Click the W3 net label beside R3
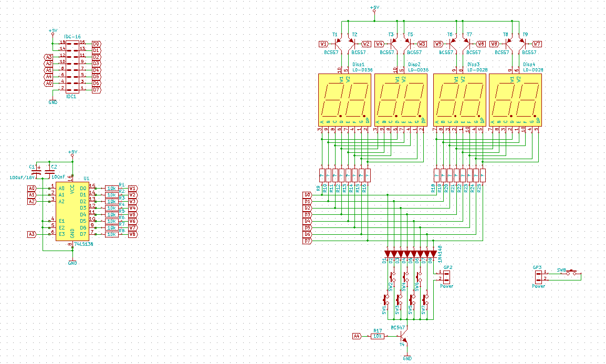The image size is (606, 364). [x=132, y=201]
